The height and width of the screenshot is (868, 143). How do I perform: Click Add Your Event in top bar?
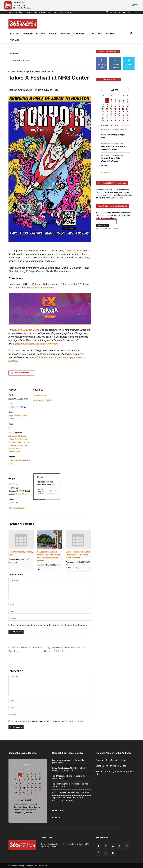pyautogui.click(x=52, y=12)
